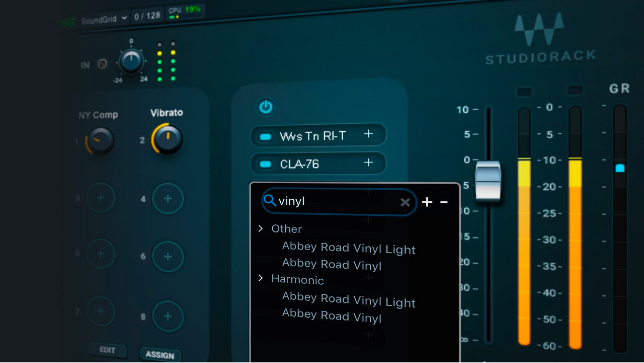Toggle the rack power button
The height and width of the screenshot is (363, 644).
(x=266, y=107)
